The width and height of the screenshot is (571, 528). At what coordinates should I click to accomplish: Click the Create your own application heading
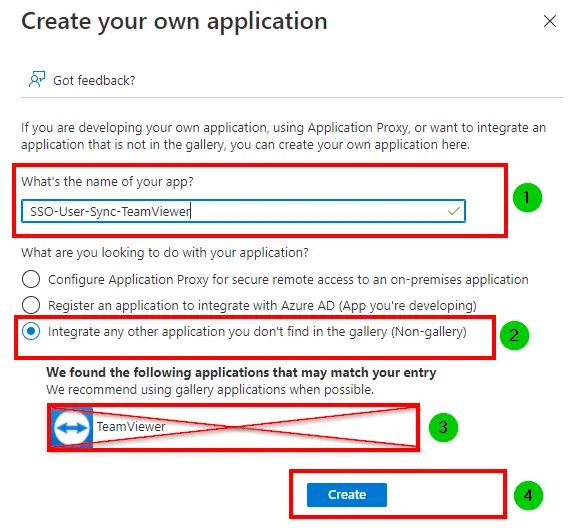pyautogui.click(x=174, y=22)
